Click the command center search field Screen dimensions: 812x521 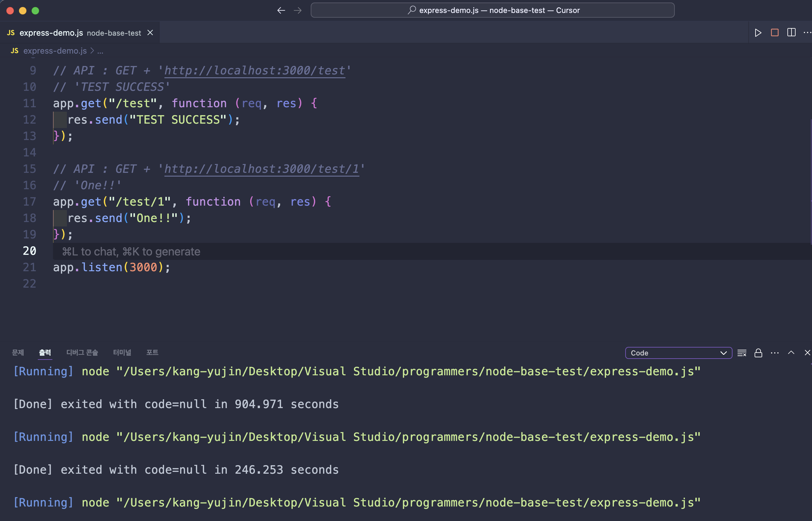point(492,10)
